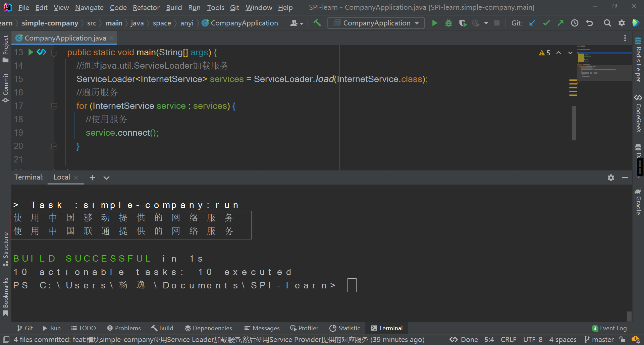Commit changes with Git checkmark icon
This screenshot has width=644, height=345.
[546, 23]
